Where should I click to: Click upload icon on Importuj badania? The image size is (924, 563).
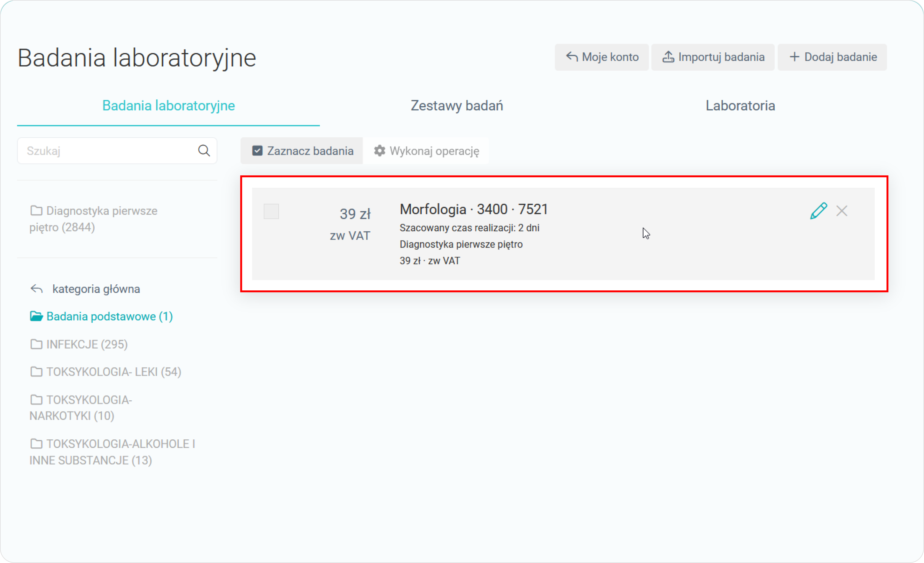point(668,57)
